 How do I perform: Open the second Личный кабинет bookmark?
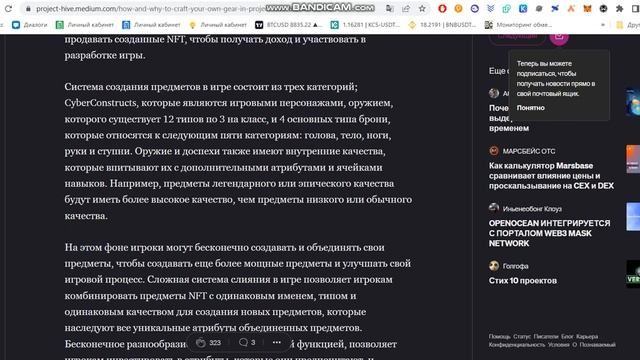(x=151, y=25)
